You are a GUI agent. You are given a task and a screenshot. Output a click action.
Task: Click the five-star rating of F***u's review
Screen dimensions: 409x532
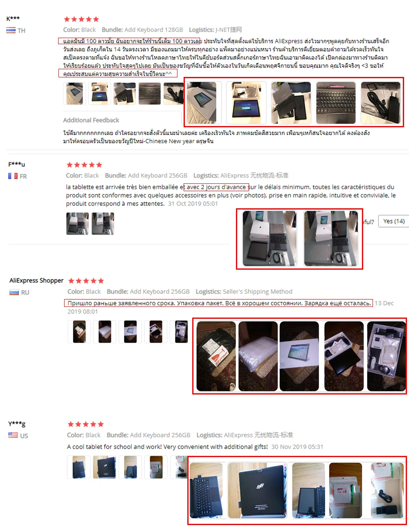(x=84, y=165)
